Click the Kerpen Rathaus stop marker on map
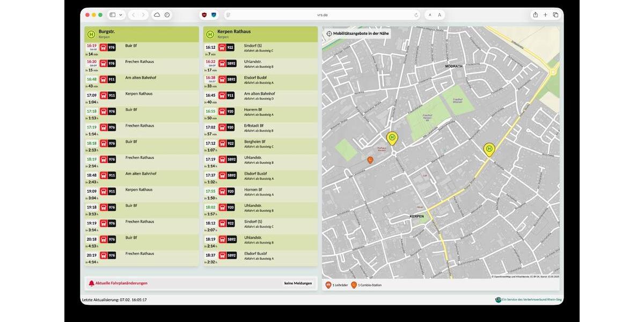 click(x=392, y=138)
